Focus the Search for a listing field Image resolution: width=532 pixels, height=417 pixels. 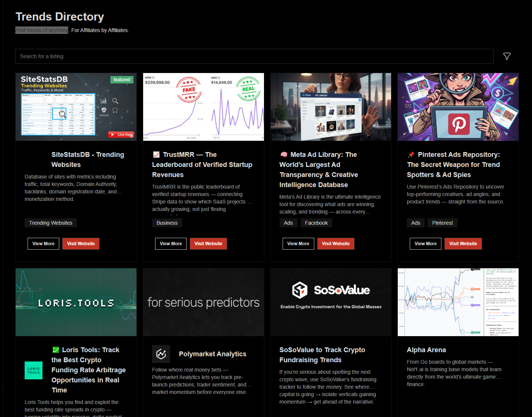[x=254, y=56]
